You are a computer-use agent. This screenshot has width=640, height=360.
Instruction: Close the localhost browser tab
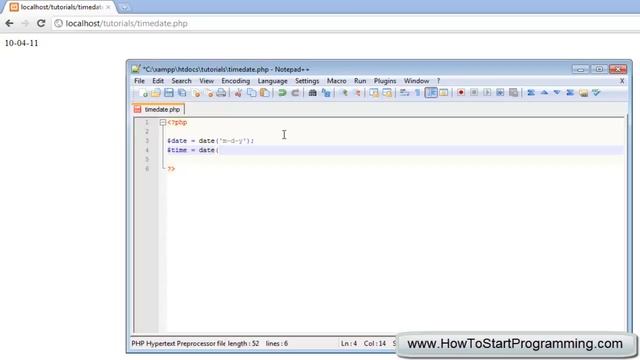[108, 7]
